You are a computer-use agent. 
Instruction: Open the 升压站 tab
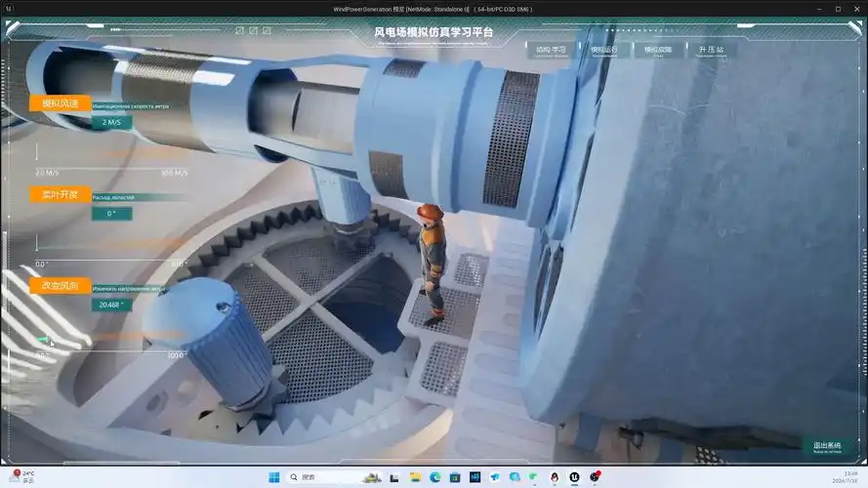click(x=711, y=49)
